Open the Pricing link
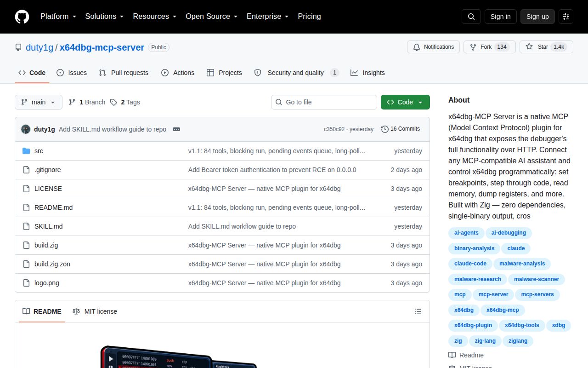This screenshot has width=588, height=368. pyautogui.click(x=309, y=17)
